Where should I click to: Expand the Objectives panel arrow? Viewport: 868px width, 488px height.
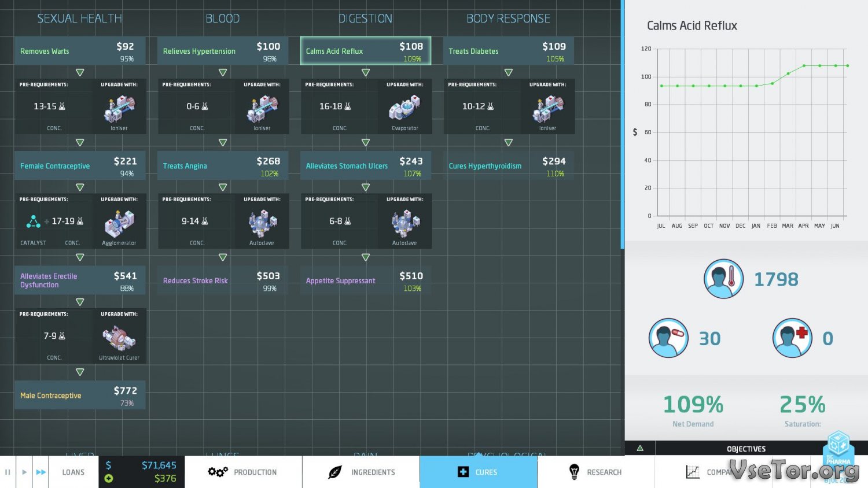click(640, 448)
